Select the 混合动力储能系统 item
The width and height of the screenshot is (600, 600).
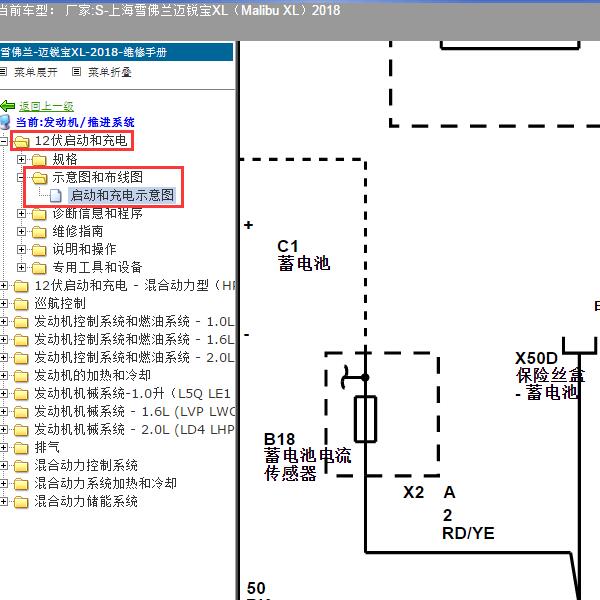pos(86,501)
